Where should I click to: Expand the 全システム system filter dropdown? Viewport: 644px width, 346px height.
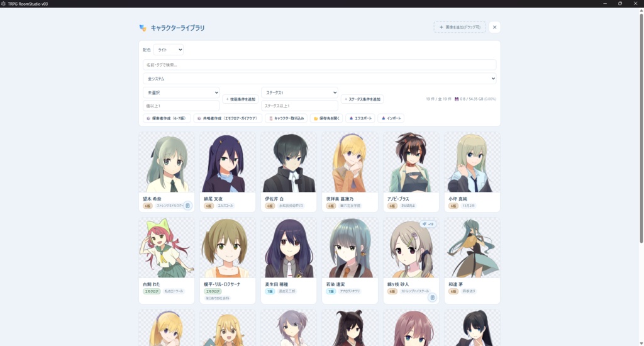(319, 79)
